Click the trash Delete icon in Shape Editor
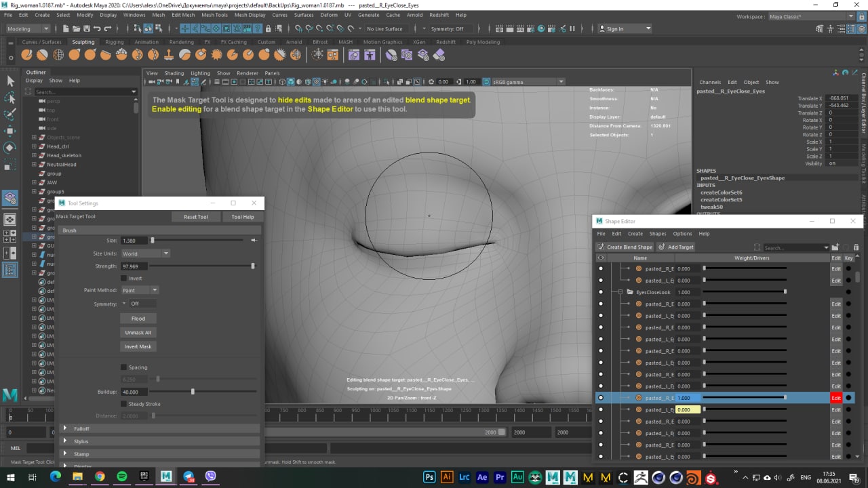 click(x=856, y=247)
